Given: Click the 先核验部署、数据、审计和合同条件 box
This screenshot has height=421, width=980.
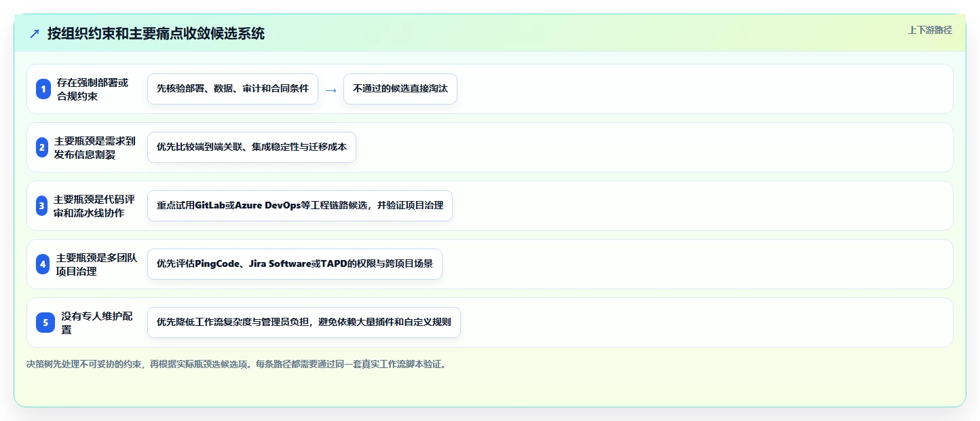Looking at the screenshot, I should 233,89.
